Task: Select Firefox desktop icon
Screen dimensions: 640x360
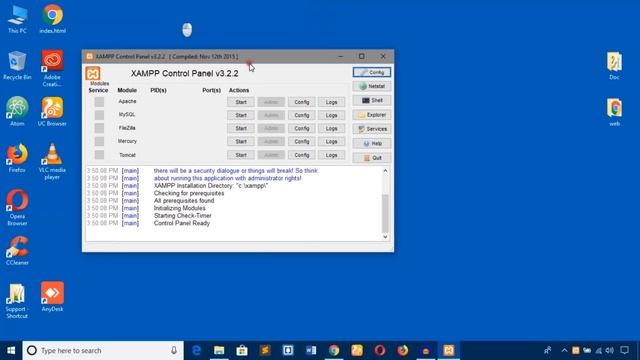Action: (x=17, y=158)
